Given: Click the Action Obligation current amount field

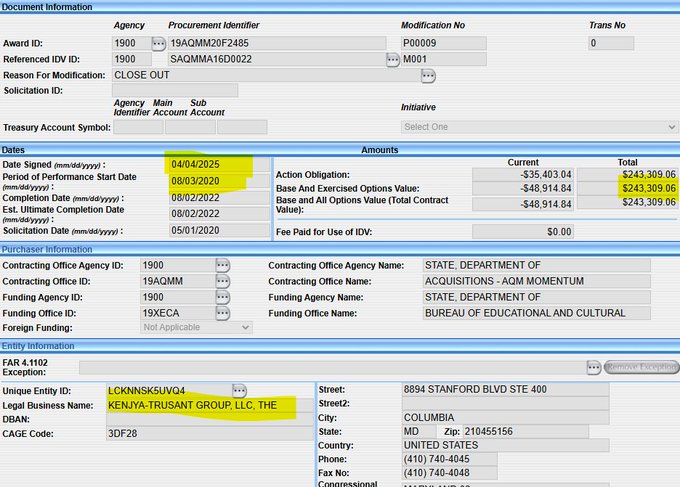Looking at the screenshot, I should [523, 175].
